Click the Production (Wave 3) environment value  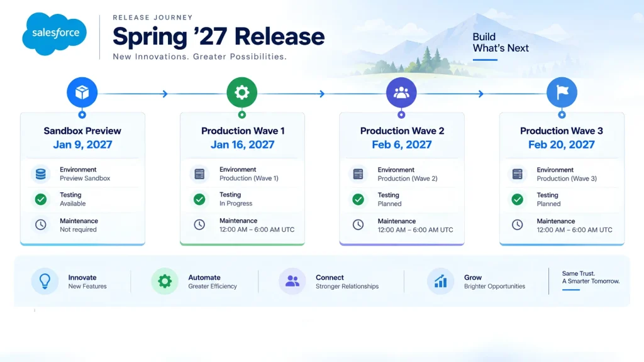coord(567,178)
